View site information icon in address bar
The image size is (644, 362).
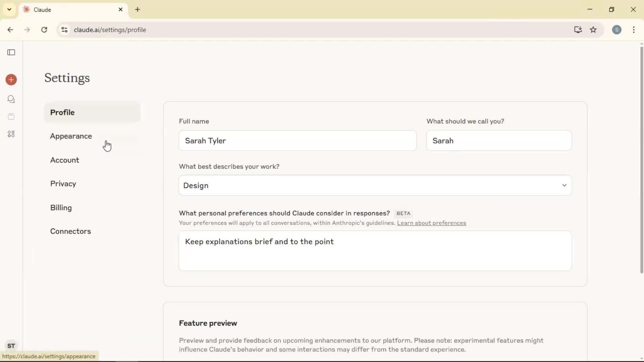pyautogui.click(x=64, y=30)
